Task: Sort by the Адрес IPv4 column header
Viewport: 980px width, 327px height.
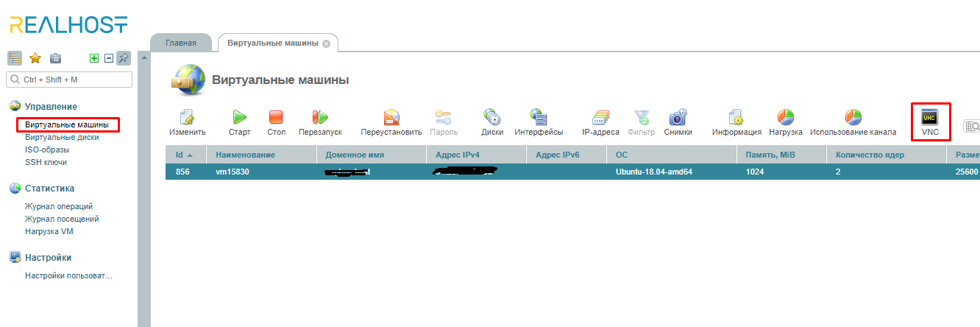Action: [x=476, y=155]
